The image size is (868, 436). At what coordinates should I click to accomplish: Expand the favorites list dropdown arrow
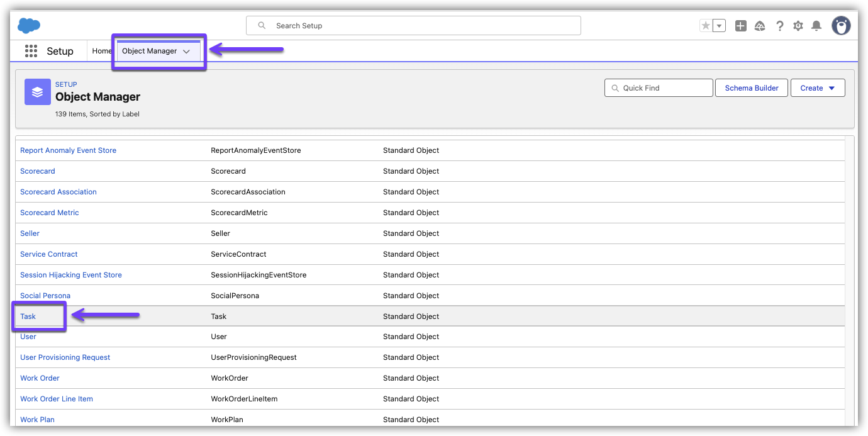coord(720,26)
